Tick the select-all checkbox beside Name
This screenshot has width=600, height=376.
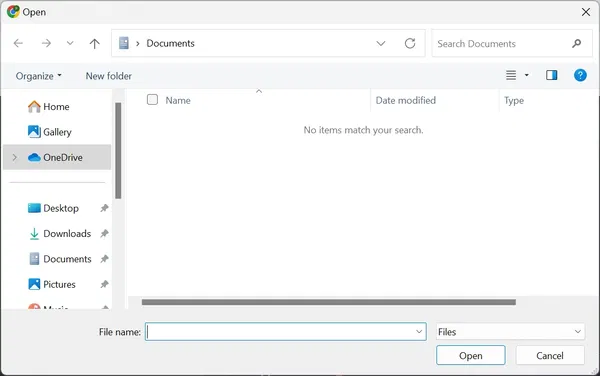(x=152, y=100)
